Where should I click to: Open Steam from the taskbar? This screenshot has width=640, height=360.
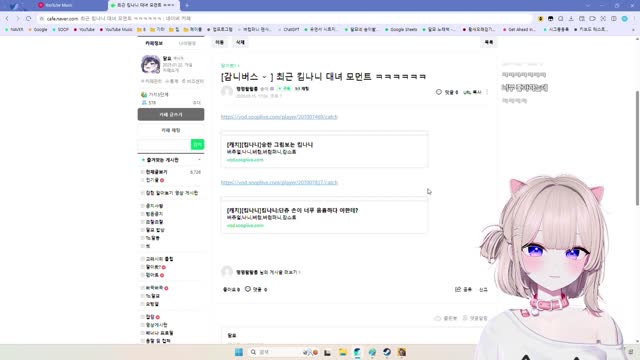click(x=387, y=352)
